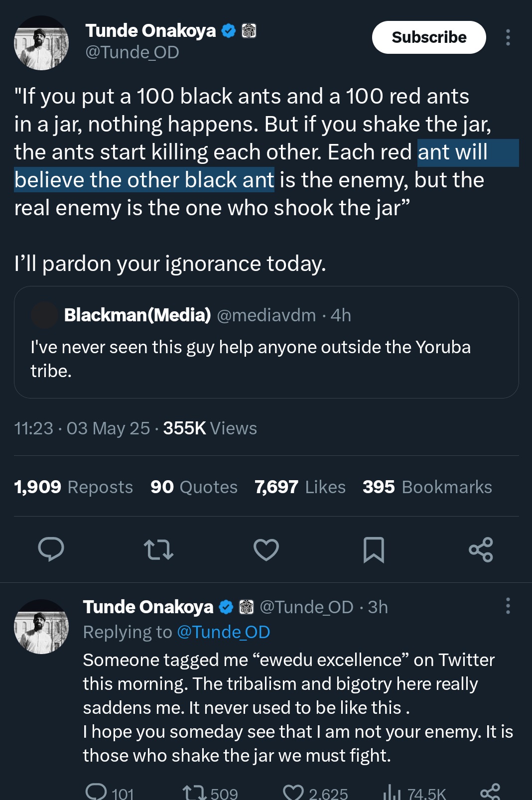
Task: Tap the affiliation badge beside verified checkmark
Action: [249, 31]
